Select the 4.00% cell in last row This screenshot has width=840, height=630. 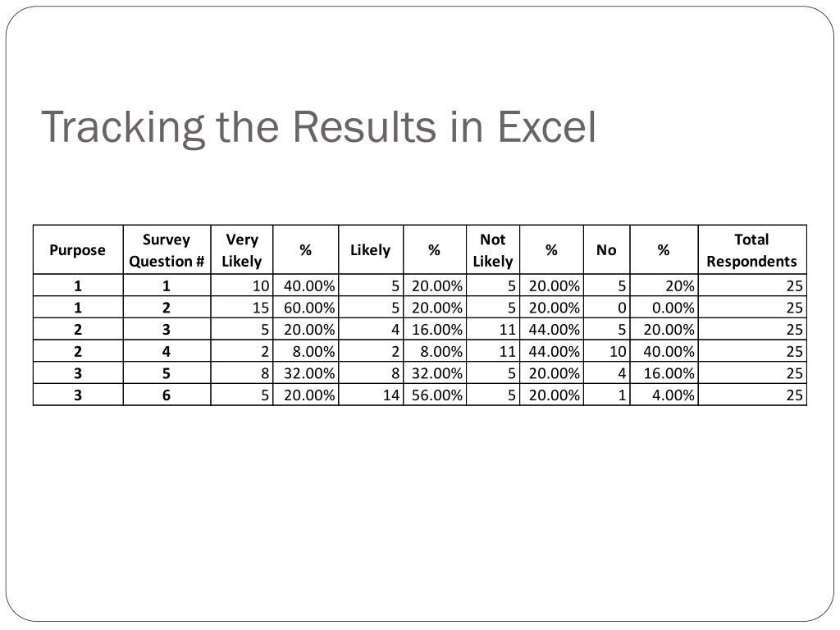click(664, 395)
